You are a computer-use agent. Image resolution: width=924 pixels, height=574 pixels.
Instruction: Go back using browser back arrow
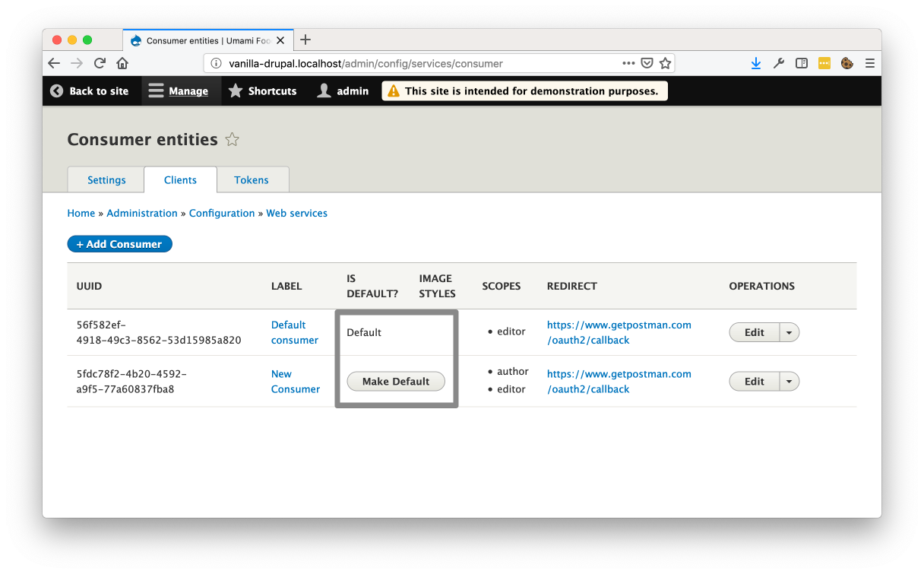(x=54, y=63)
